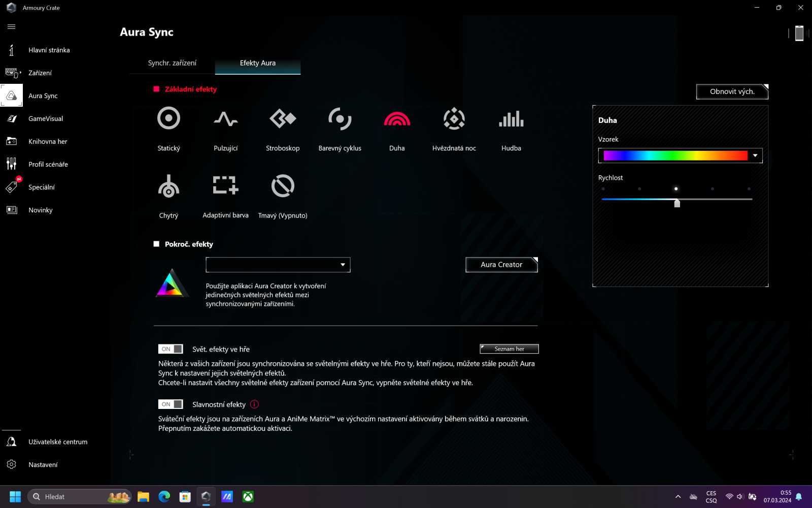
Task: Click the device icon in top right
Action: pos(799,33)
